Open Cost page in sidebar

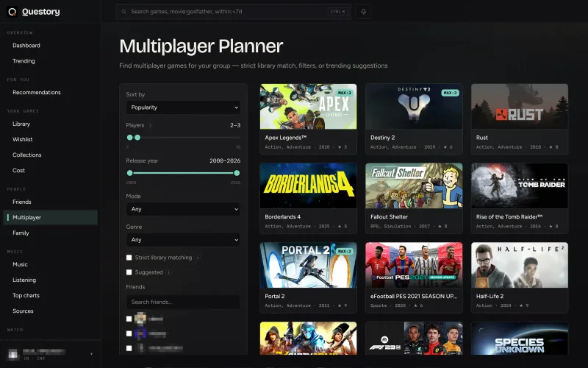click(19, 171)
